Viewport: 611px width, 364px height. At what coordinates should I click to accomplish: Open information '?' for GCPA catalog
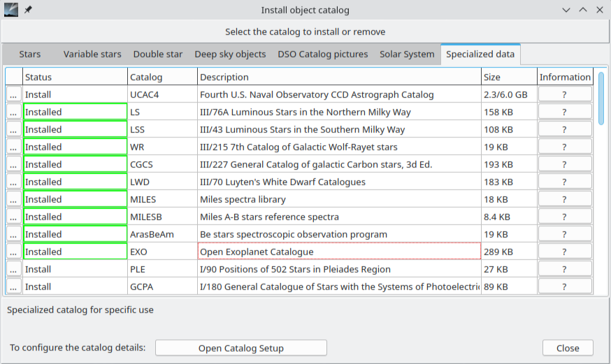tap(565, 287)
